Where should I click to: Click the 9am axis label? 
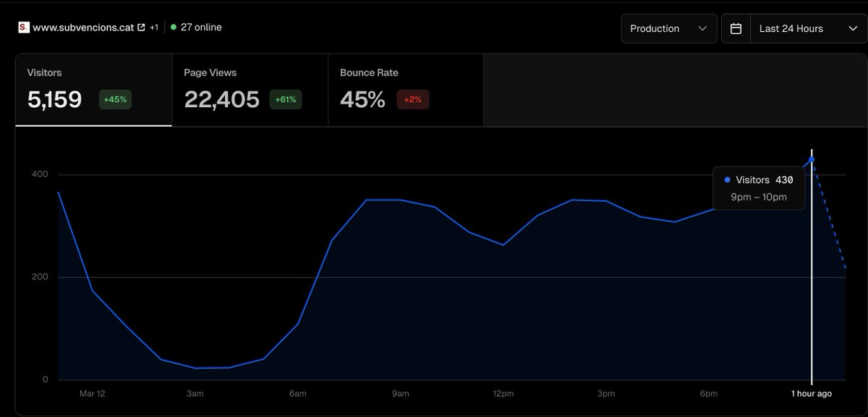(400, 394)
